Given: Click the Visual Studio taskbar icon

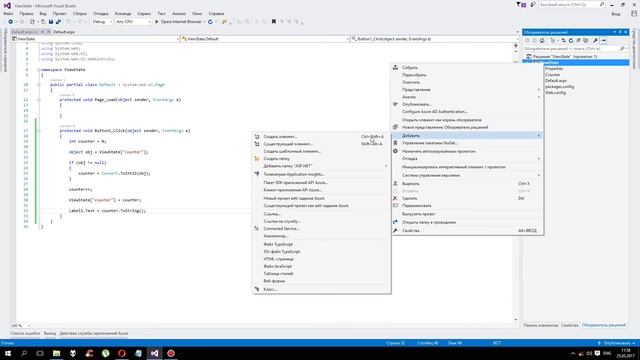Looking at the screenshot, I should click(x=154, y=353).
